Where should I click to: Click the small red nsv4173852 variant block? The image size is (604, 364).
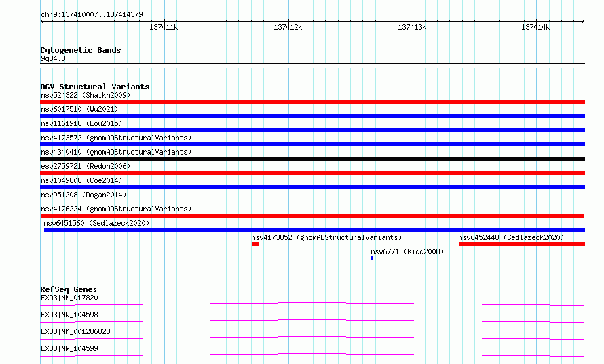(255, 244)
